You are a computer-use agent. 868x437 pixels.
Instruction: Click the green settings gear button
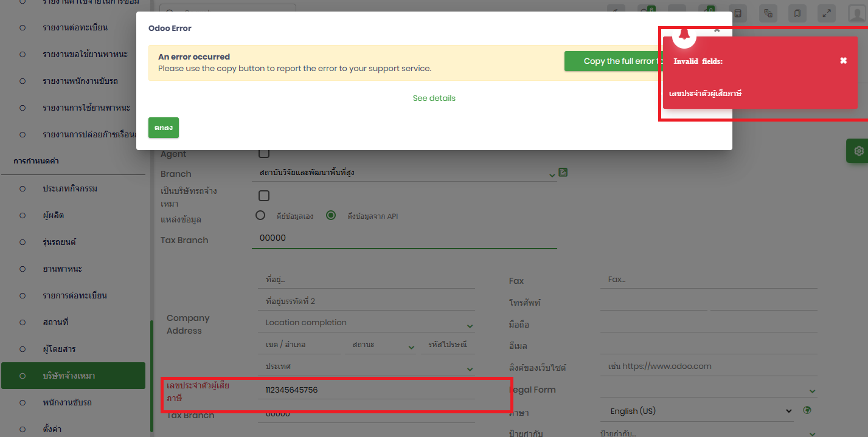(858, 151)
